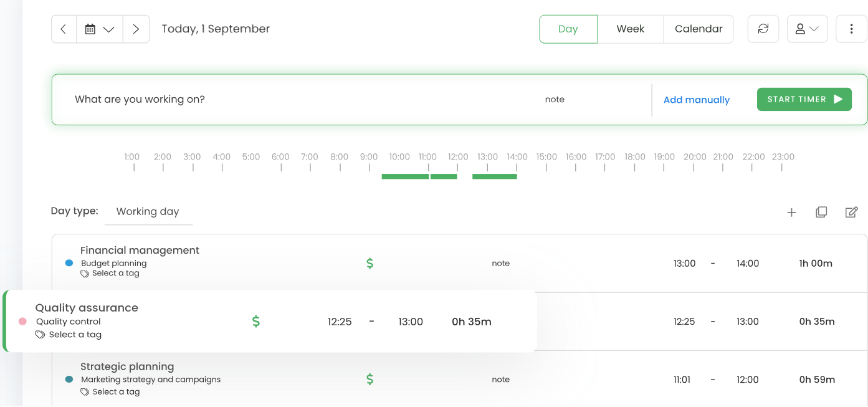
Task: Click pink color dot of Quality assurance
Action: pyautogui.click(x=23, y=322)
